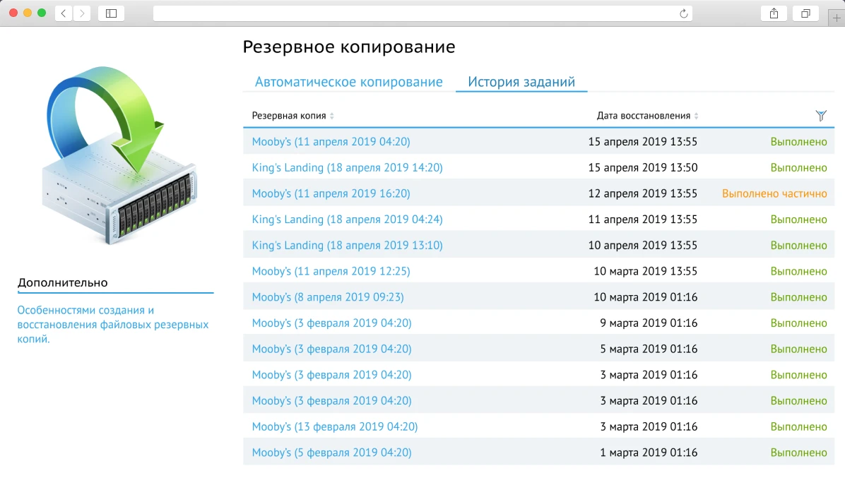Sort by Резервная копия column arrows
845x504 pixels.
(x=332, y=116)
